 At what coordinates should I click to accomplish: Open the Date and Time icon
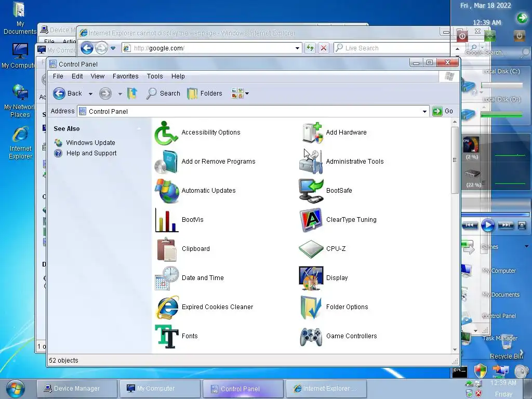[167, 278]
